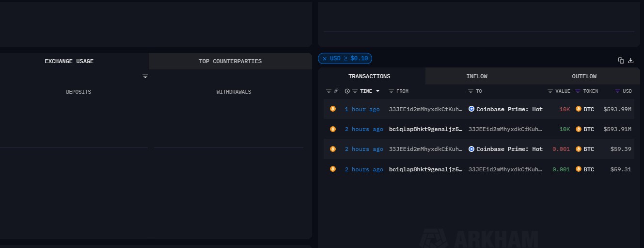Switch to the Top Counterparties tab

230,61
